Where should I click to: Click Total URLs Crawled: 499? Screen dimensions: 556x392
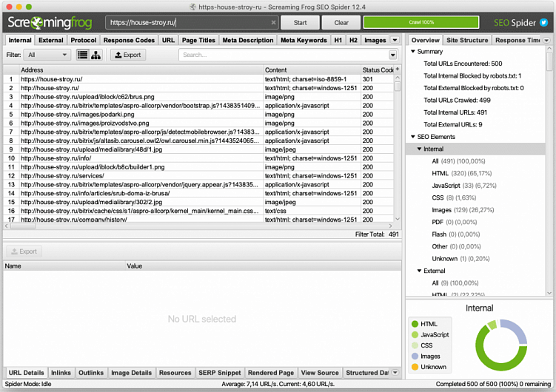click(x=457, y=100)
